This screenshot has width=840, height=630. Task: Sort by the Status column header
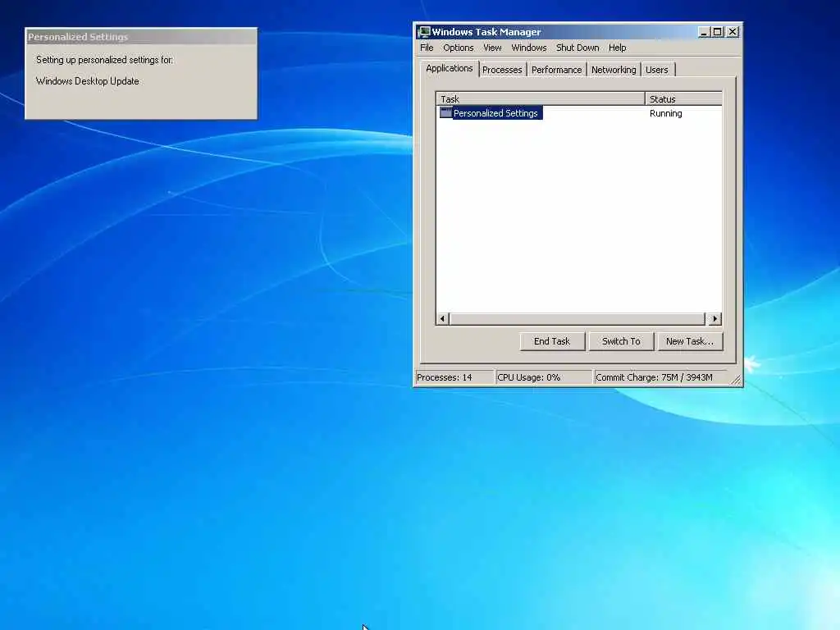point(683,99)
